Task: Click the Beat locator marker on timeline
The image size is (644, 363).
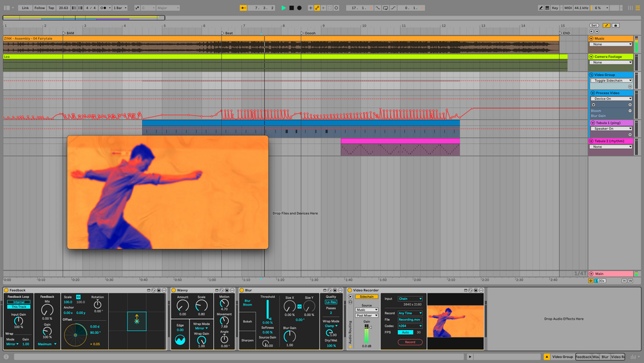Action: coord(223,33)
